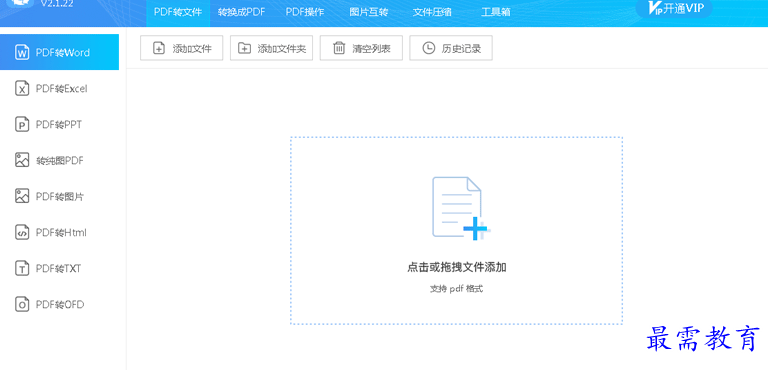The width and height of the screenshot is (768, 370).
Task: Click the Word document icon in sidebar
Action: (22, 52)
